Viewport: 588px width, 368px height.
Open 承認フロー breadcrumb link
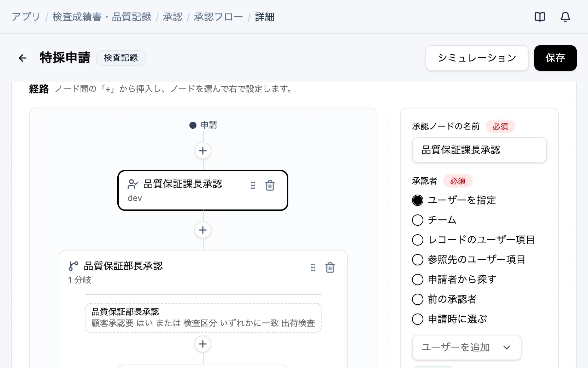[x=218, y=17]
